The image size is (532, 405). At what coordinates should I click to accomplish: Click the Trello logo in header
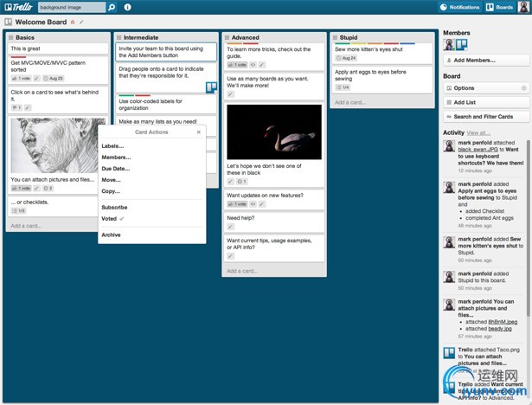(19, 7)
